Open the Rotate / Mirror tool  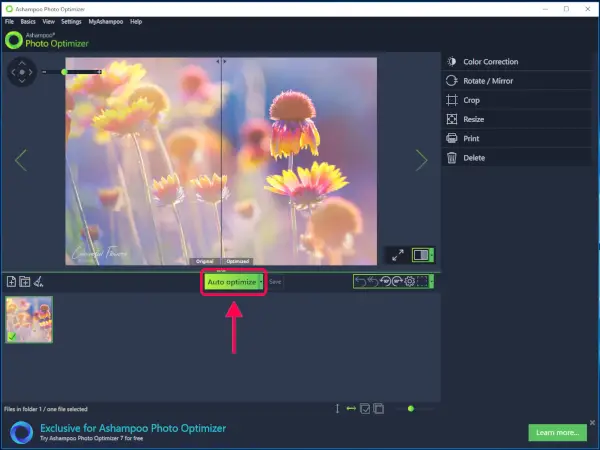(488, 81)
